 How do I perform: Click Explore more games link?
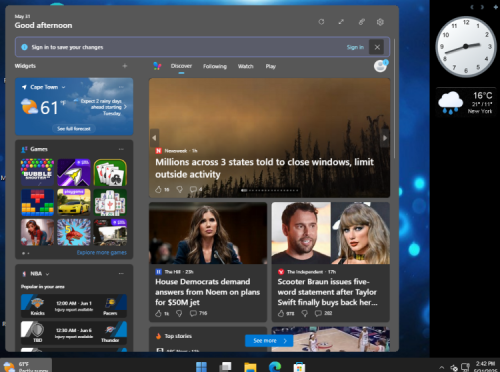[102, 253]
